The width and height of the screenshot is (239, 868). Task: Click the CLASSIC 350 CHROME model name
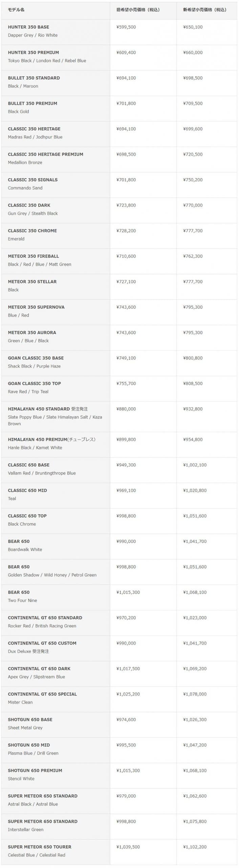pos(32,231)
